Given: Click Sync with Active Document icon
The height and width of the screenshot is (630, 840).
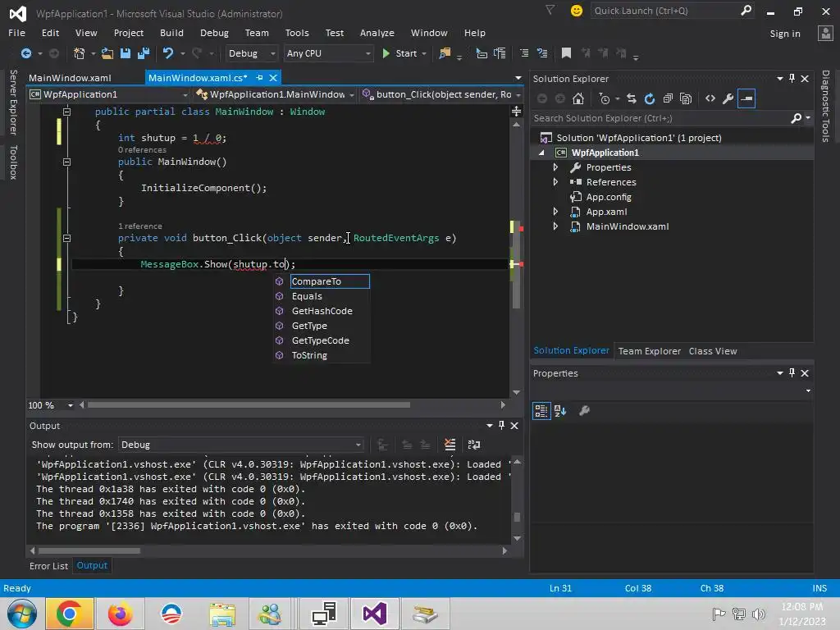Looking at the screenshot, I should 631,98.
